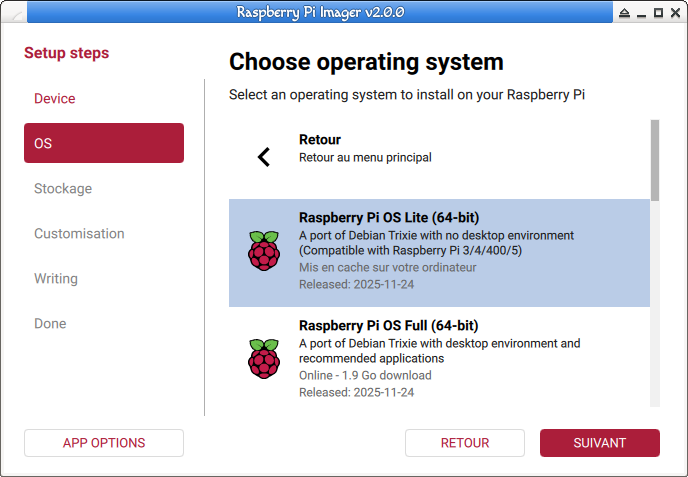Click 'Mis en cache sur votre ordinateur' text

coord(387,267)
